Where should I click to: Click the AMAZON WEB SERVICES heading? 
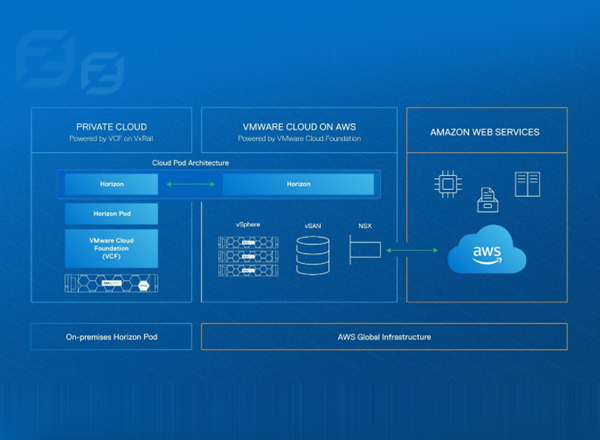(x=485, y=132)
